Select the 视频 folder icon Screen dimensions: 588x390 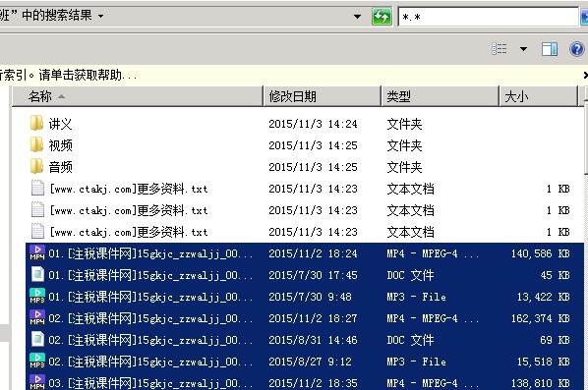tap(36, 145)
